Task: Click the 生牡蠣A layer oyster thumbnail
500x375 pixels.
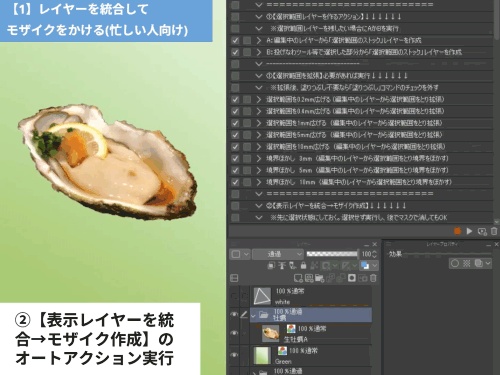Action: point(270,334)
